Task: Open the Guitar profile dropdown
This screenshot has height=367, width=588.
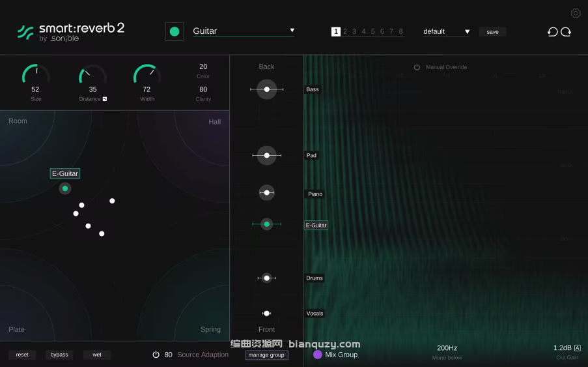Action: (244, 31)
